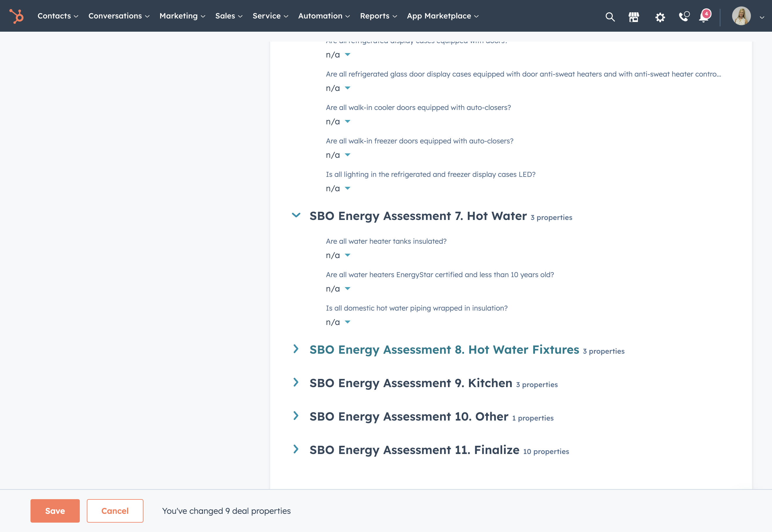Click the user avatar photo
Image resolution: width=772 pixels, height=532 pixels.
click(x=741, y=16)
